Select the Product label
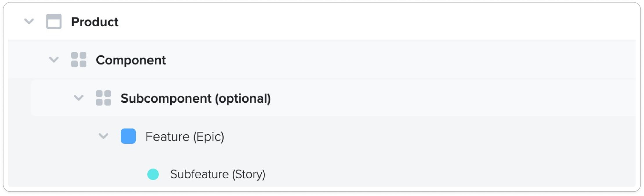 pos(95,22)
